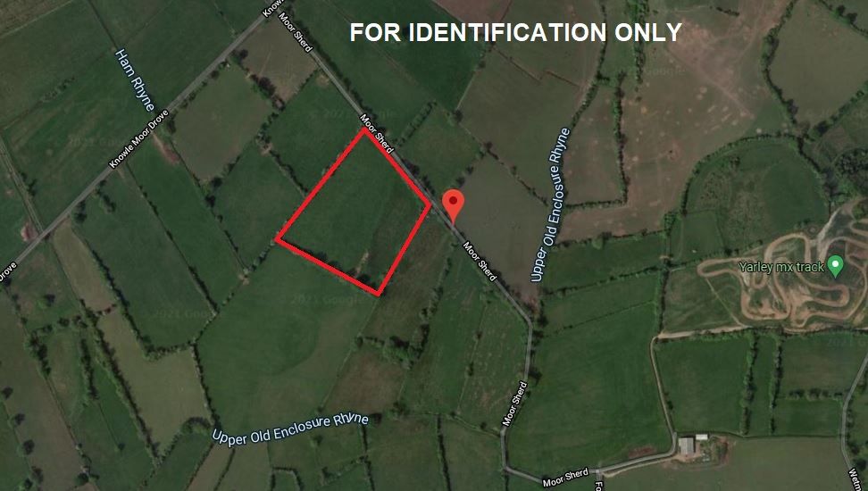868x491 pixels.
Task: Click the "Ham Rhyne" waterway label
Action: tap(134, 79)
